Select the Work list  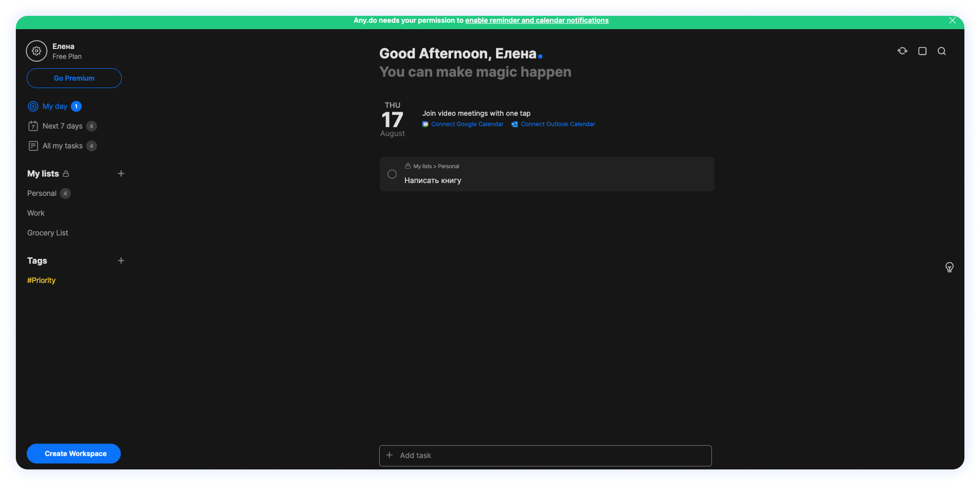tap(36, 213)
